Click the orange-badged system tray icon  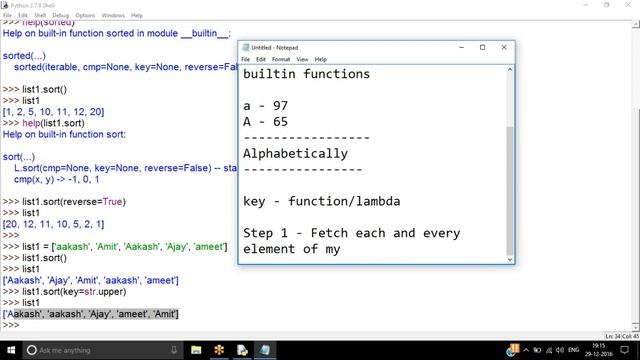pyautogui.click(x=513, y=350)
